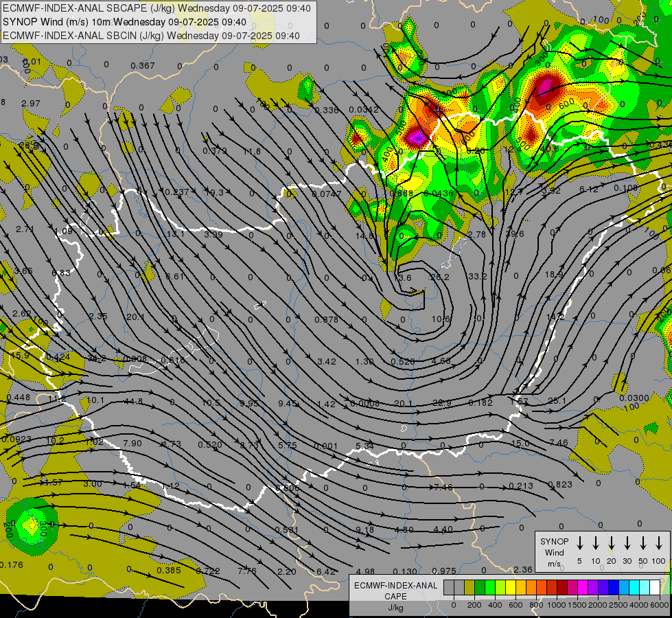The image size is (672, 618).
Task: Pick the pure yellow legend swatch before 600
Action: point(511,588)
